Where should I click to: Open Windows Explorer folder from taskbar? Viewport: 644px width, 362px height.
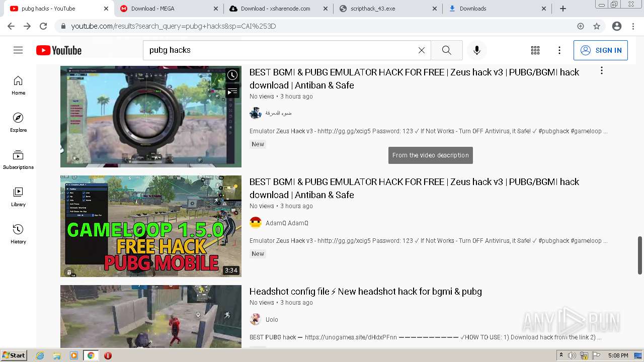(x=57, y=355)
